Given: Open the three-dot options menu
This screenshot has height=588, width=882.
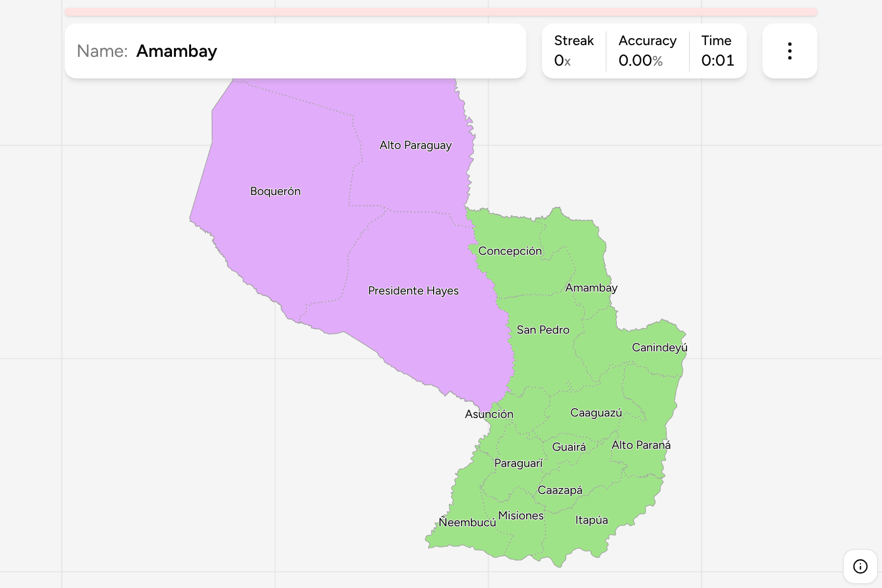Looking at the screenshot, I should coord(789,51).
